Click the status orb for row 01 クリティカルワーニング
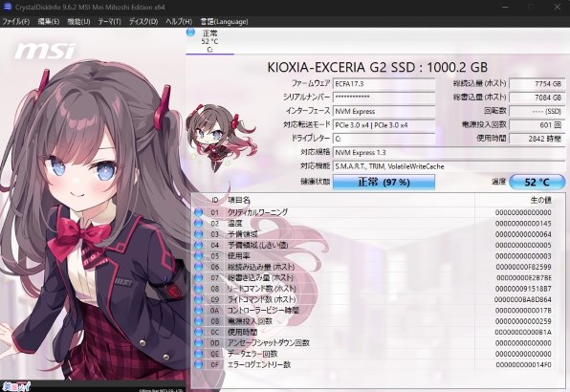570x392 pixels. (199, 212)
